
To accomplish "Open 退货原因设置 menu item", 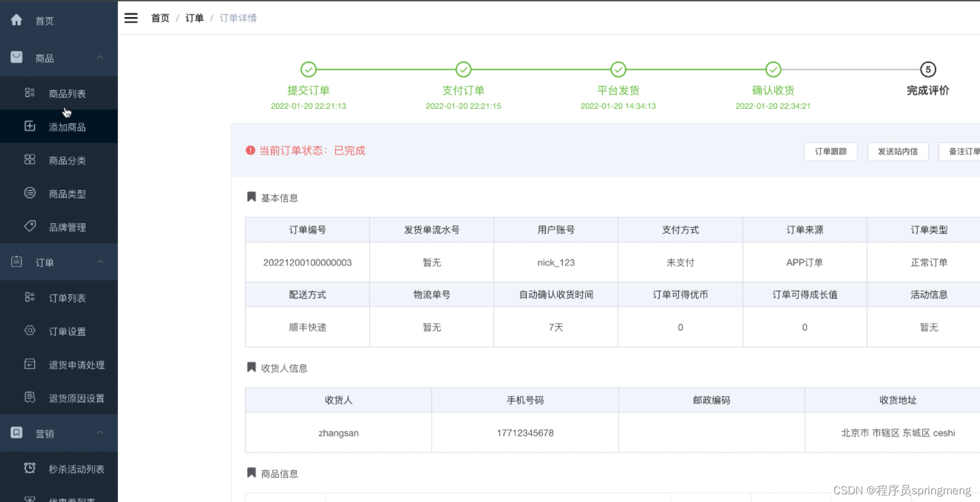I will [x=76, y=398].
